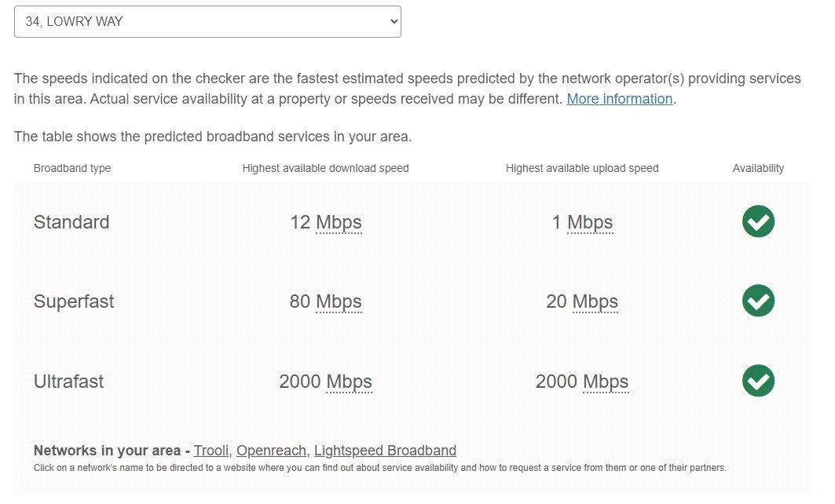Click the Ultrafast availability green checkmark icon
Image resolution: width=835 pixels, height=504 pixels.
(x=758, y=381)
